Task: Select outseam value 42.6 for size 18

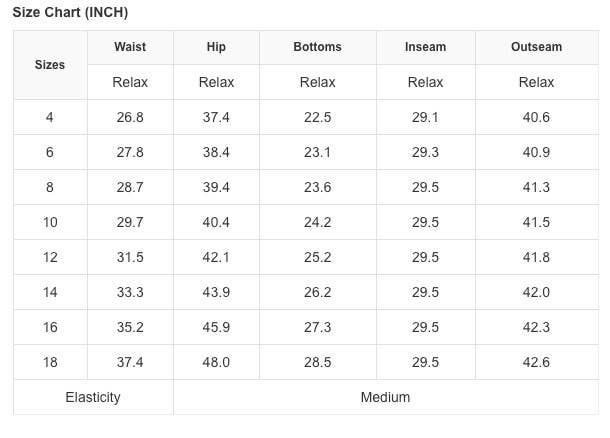Action: pyautogui.click(x=536, y=362)
